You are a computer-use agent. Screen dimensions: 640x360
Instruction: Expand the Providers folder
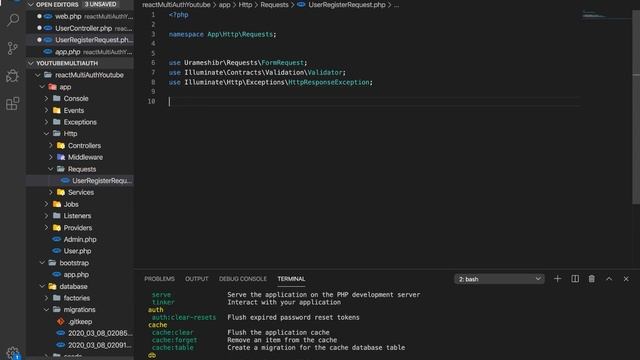tap(47, 228)
